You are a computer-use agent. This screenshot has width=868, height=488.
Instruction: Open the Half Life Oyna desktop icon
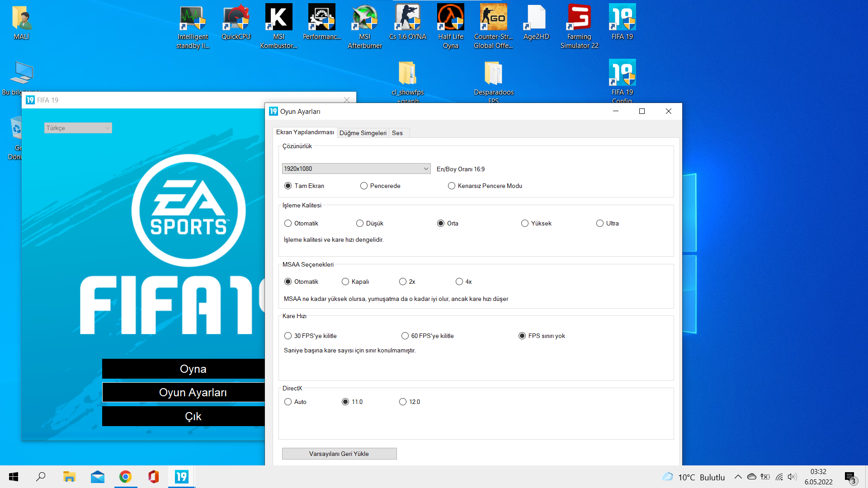[450, 18]
